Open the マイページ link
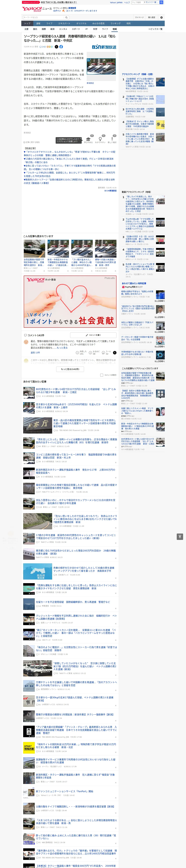The width and height of the screenshot is (186, 868). click(x=139, y=18)
